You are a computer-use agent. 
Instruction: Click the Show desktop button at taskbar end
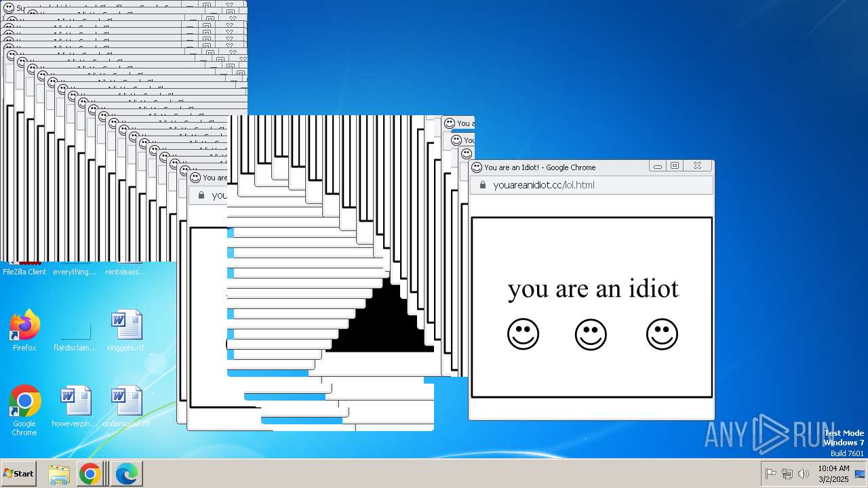coord(860,474)
